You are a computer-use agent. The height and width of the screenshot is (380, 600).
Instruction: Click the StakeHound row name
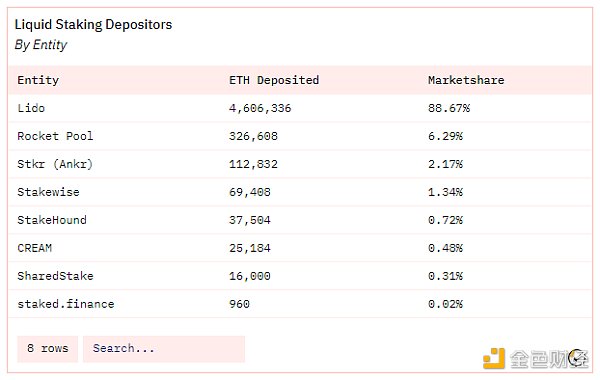[x=52, y=220]
